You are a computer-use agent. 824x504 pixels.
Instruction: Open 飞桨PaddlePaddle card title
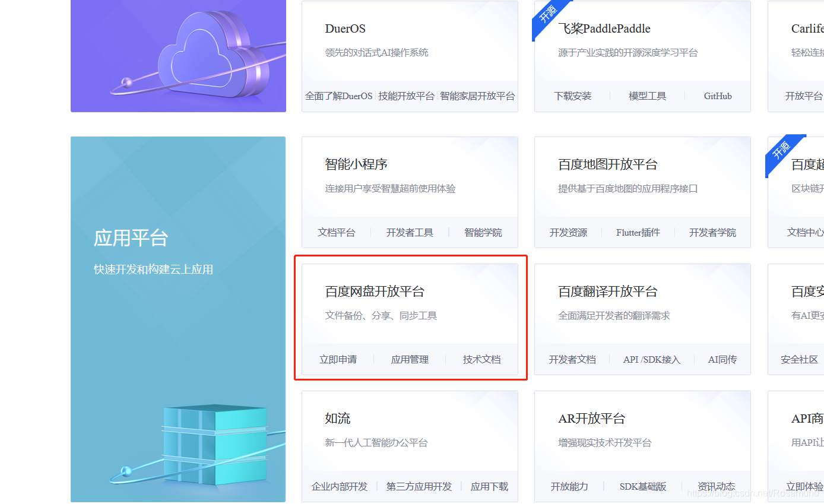point(604,28)
